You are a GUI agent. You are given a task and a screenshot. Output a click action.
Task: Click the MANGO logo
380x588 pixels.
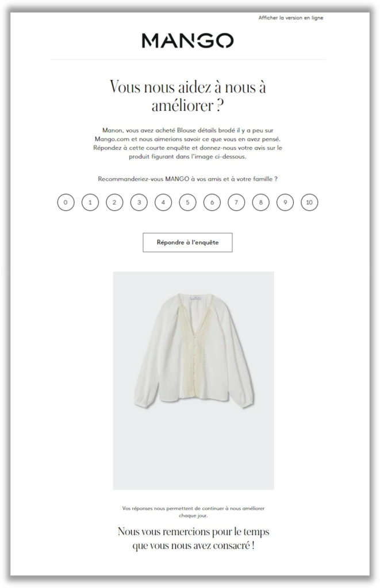click(x=188, y=41)
